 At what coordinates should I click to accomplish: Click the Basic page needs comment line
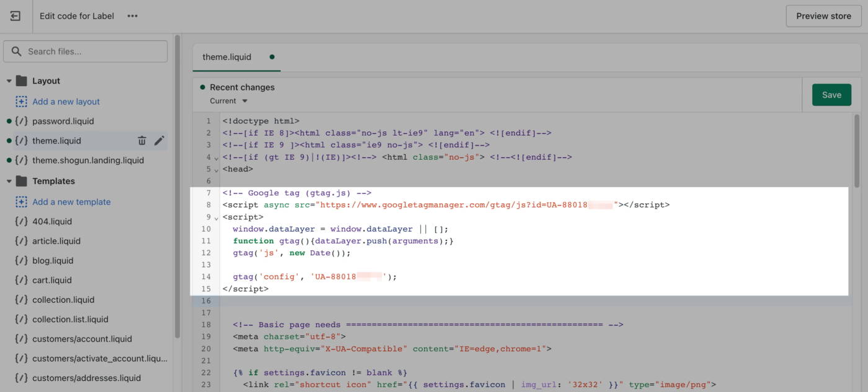[428, 325]
